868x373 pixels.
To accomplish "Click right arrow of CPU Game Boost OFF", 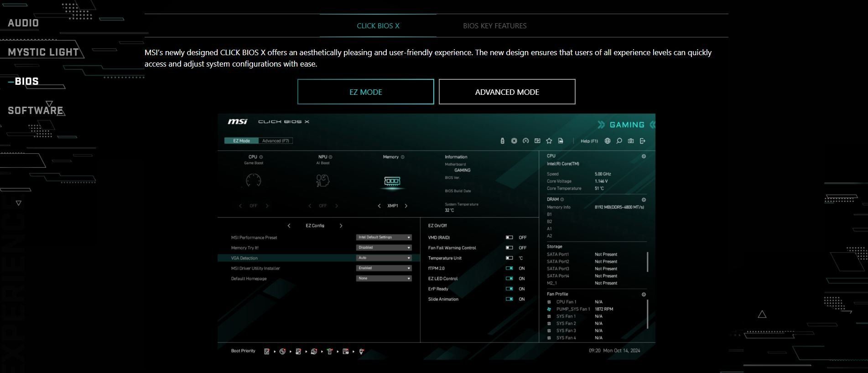I will point(267,206).
